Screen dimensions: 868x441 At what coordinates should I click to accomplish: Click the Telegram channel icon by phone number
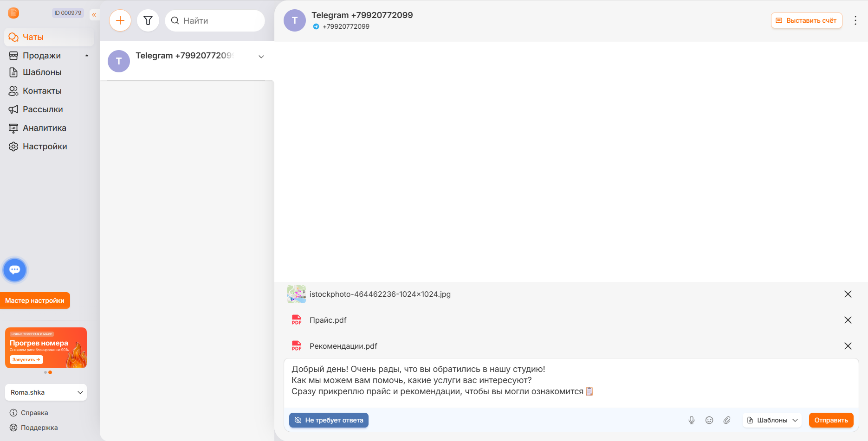(316, 26)
